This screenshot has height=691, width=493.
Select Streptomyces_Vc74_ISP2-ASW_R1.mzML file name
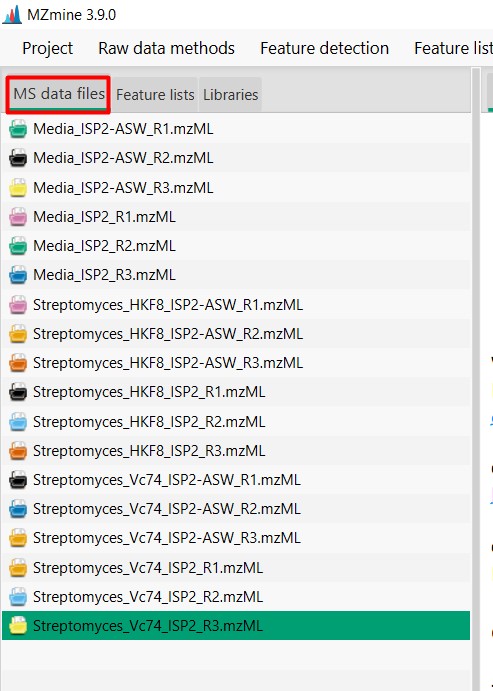[x=167, y=480]
